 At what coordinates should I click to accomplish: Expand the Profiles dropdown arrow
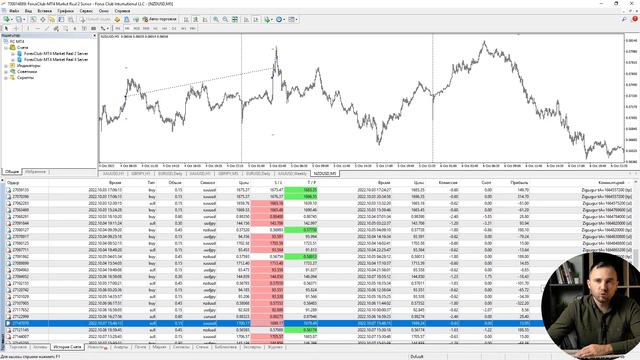[24, 19]
